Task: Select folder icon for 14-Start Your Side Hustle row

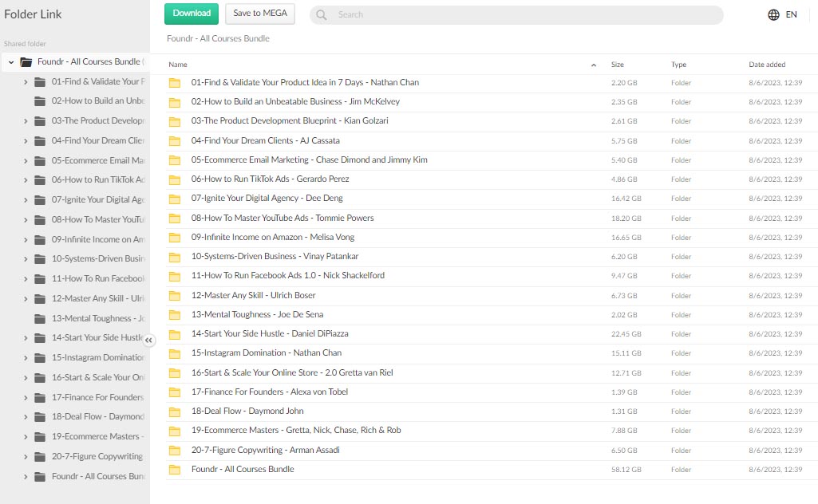Action: click(175, 334)
